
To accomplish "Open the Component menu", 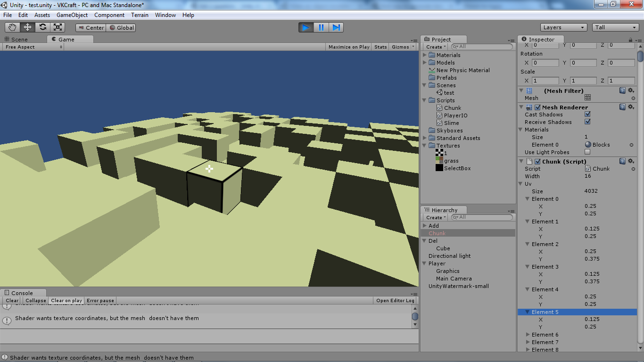I will [109, 15].
